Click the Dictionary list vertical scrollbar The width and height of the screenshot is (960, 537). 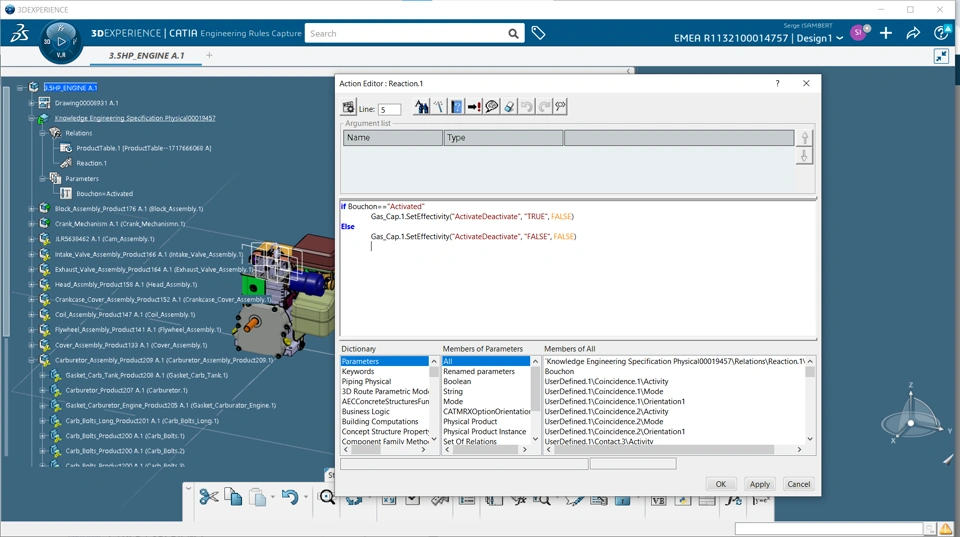(434, 400)
